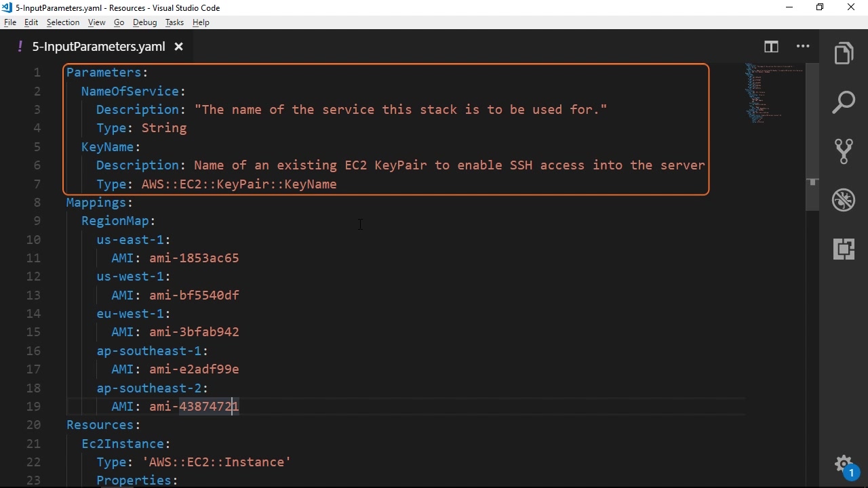This screenshot has height=488, width=868.
Task: Split the editor
Action: (771, 47)
